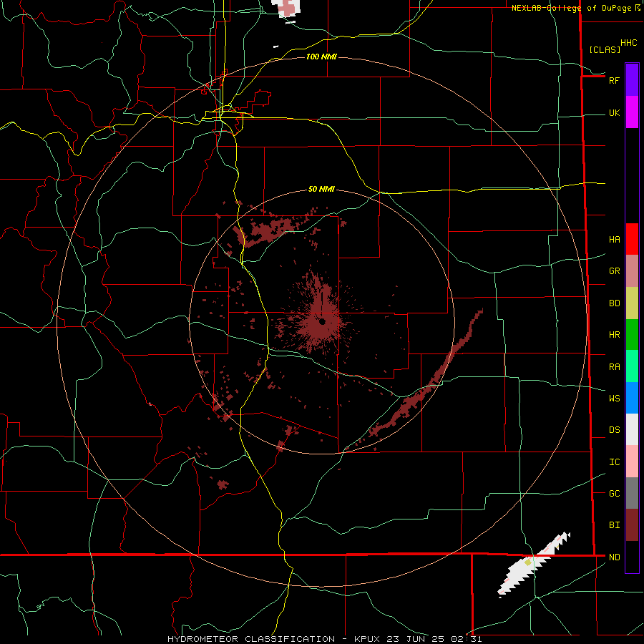644x644 pixels.
Task: Click the BI dark red legend swatch
Action: (x=632, y=525)
